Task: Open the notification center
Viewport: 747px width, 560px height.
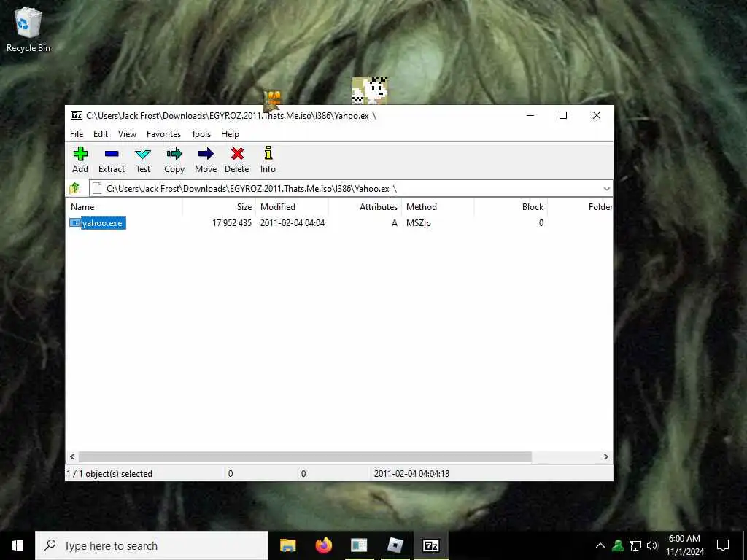Action: [x=723, y=545]
